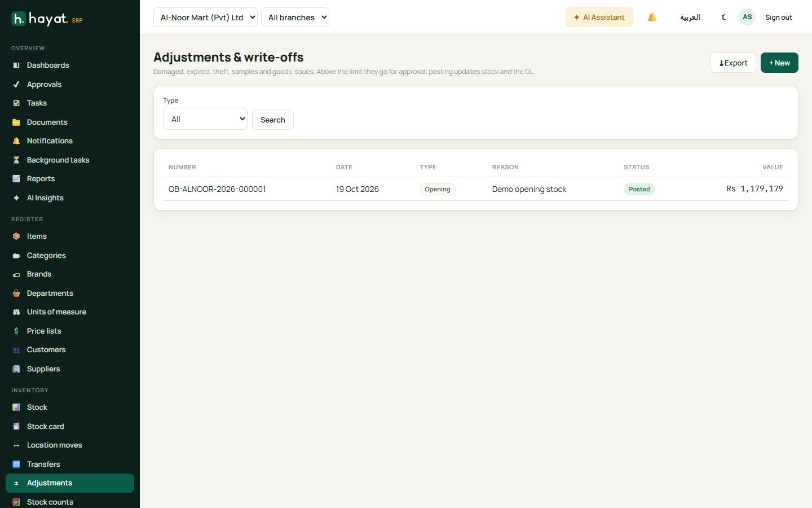Click the AS user avatar
Screen dimensions: 812x508
[x=747, y=17]
